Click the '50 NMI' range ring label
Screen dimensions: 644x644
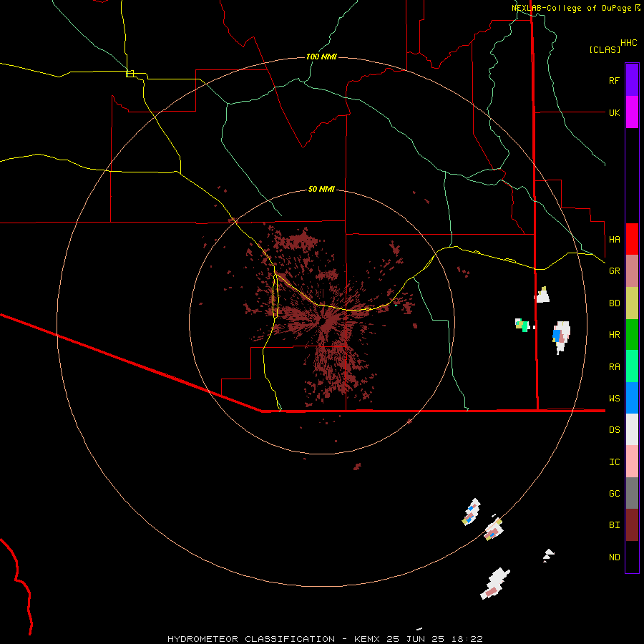(321, 189)
